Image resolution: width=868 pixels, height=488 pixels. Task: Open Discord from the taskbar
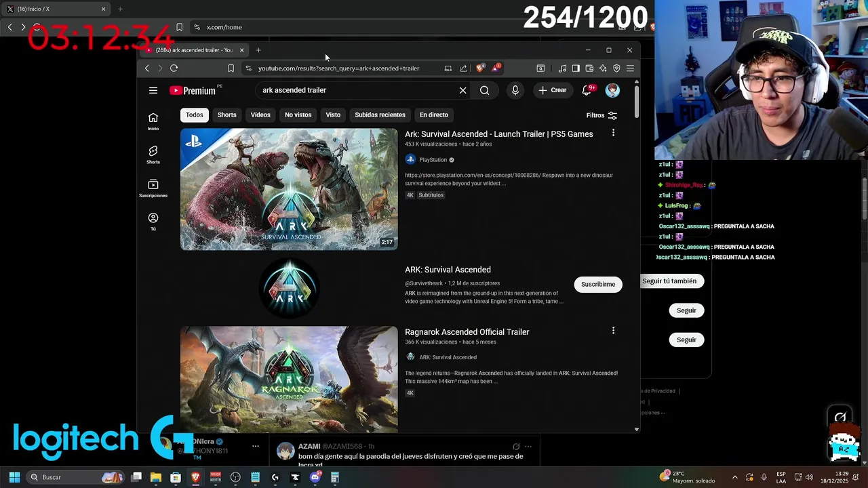click(315, 477)
